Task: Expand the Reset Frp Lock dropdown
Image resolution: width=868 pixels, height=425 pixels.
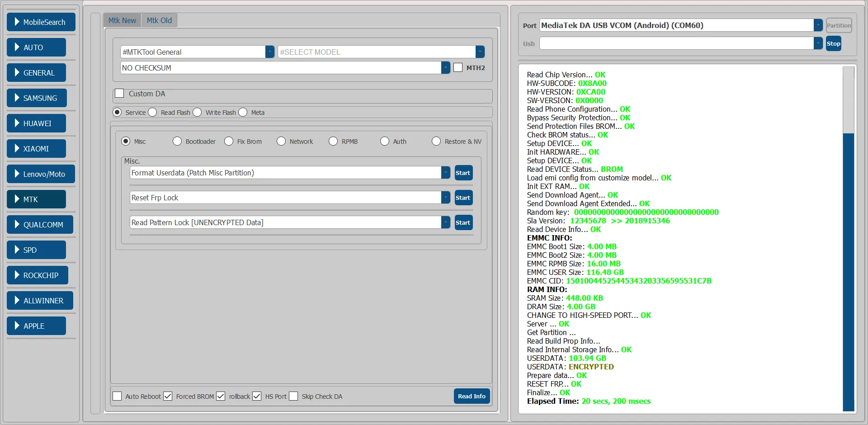Action: [x=446, y=198]
